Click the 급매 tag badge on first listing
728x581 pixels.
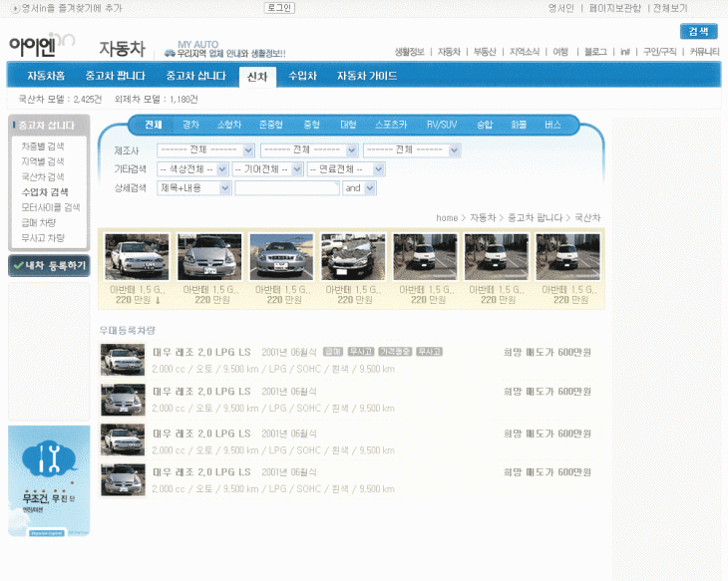tap(333, 352)
